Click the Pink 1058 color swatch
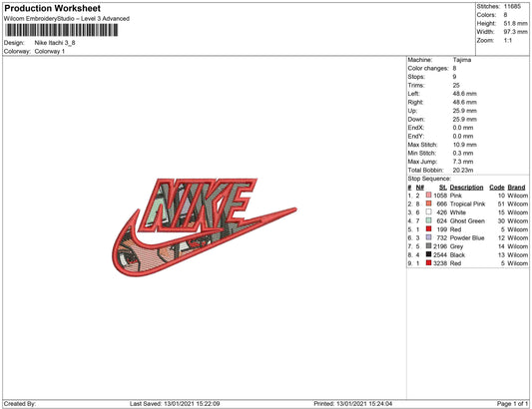532x409 pixels. pyautogui.click(x=429, y=196)
